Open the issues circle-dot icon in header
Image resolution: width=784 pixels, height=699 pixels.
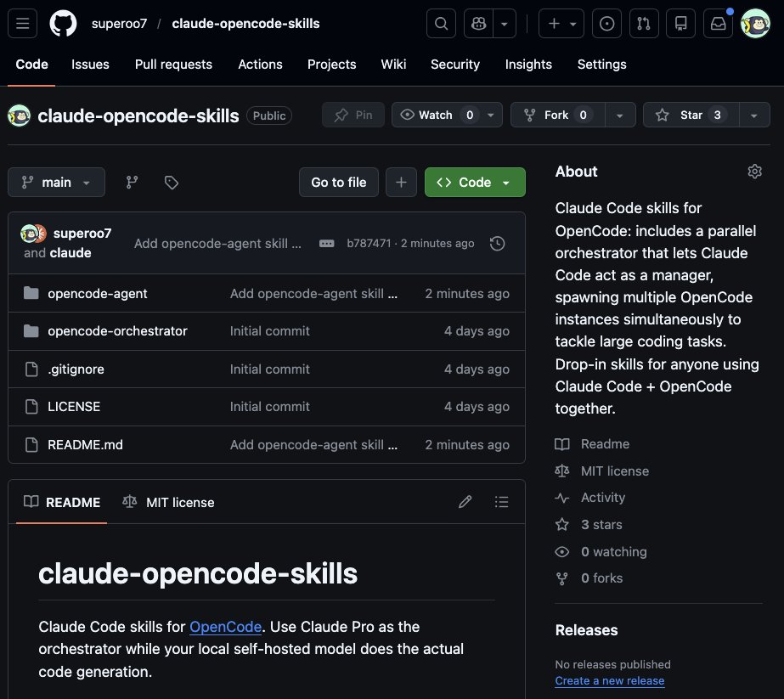(606, 24)
